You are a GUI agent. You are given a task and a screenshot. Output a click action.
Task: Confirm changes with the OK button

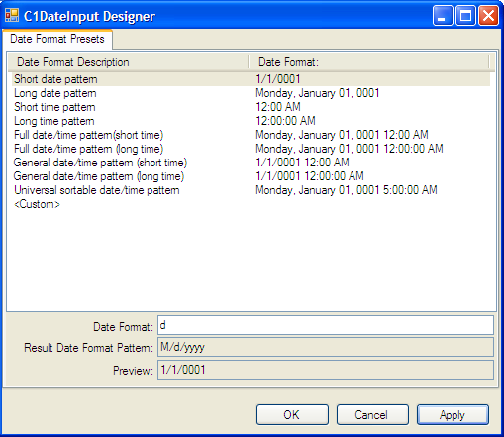(x=292, y=415)
